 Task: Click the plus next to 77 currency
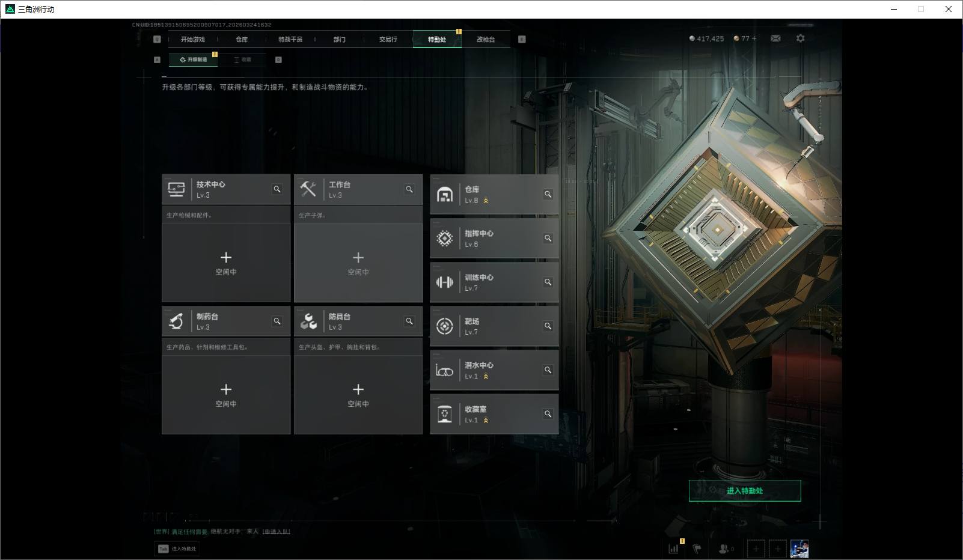coord(754,38)
